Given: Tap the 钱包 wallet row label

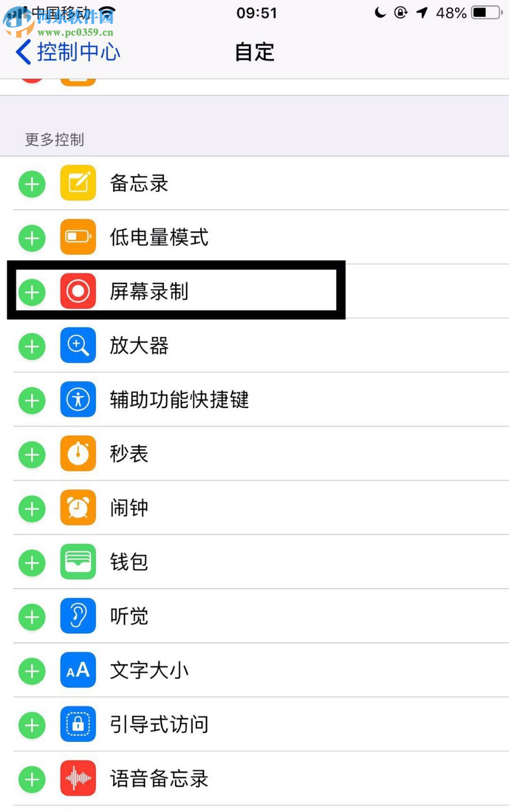Looking at the screenshot, I should [128, 562].
